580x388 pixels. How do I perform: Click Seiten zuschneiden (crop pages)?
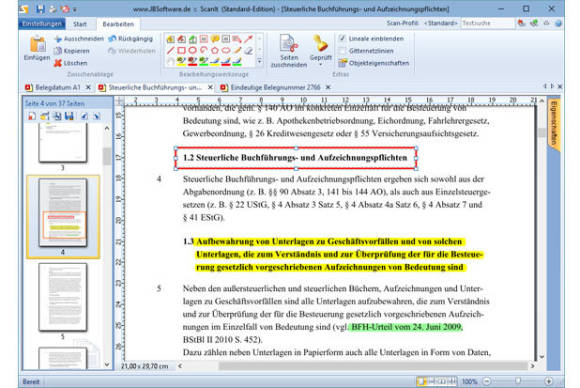(289, 51)
